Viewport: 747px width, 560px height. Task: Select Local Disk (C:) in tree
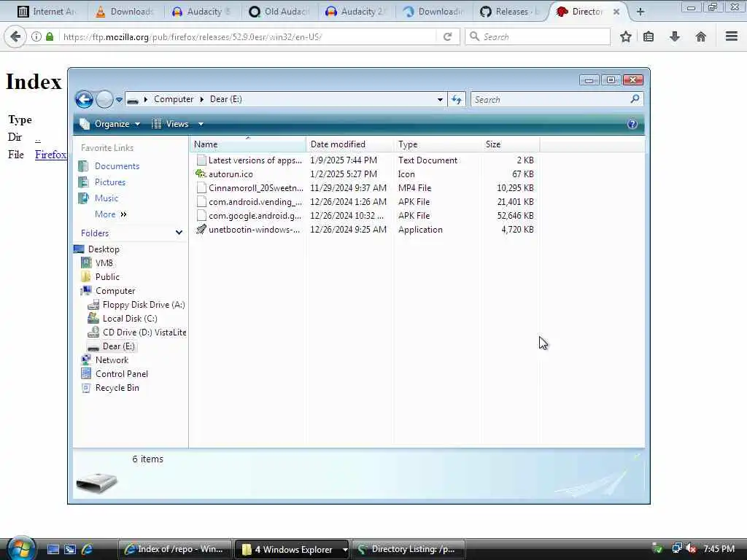[130, 318]
